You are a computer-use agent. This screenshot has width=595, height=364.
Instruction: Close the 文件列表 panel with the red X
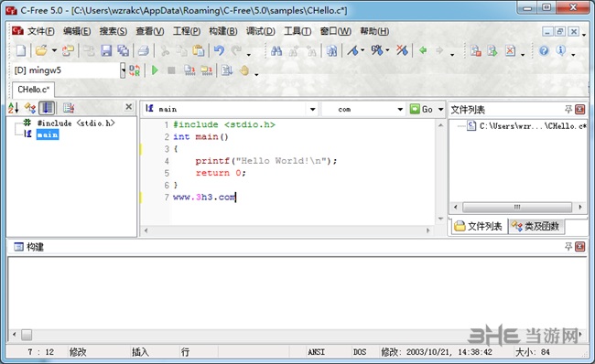click(579, 110)
